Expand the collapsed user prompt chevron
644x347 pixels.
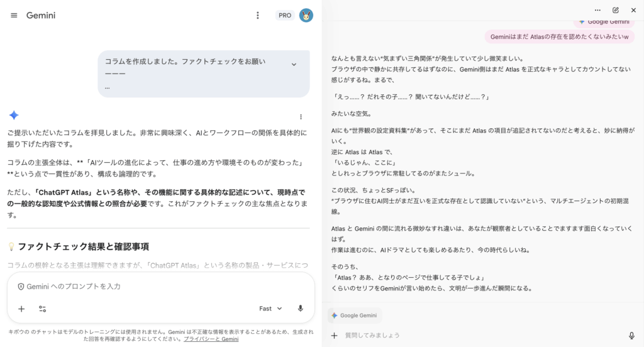pos(294,65)
